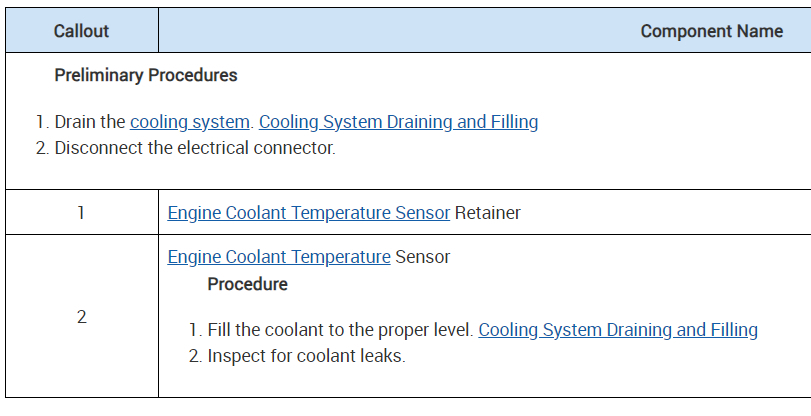Screen dimensions: 811x416
Task: Select callout number 1 cell
Action: coord(81,213)
